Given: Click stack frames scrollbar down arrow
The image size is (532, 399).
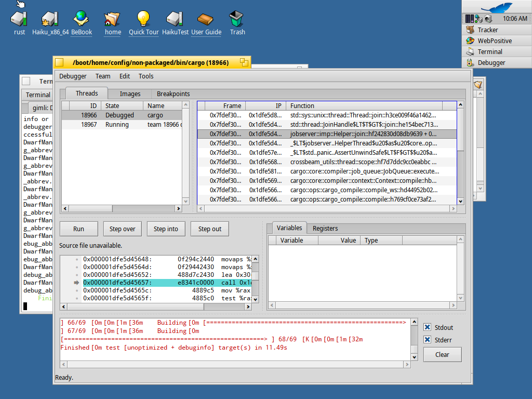Looking at the screenshot, I should (x=460, y=201).
